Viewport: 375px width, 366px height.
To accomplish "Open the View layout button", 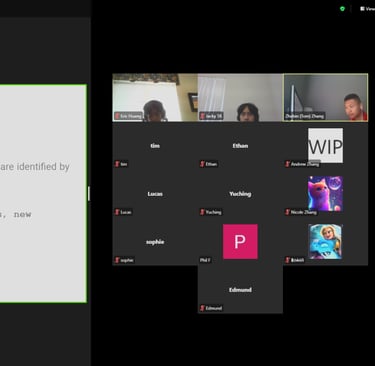I will coord(367,9).
